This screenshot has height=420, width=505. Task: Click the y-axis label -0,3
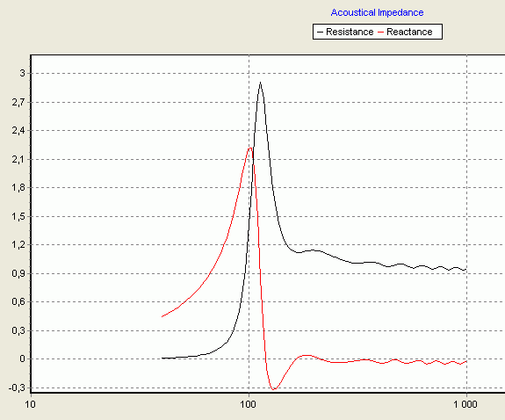click(17, 387)
